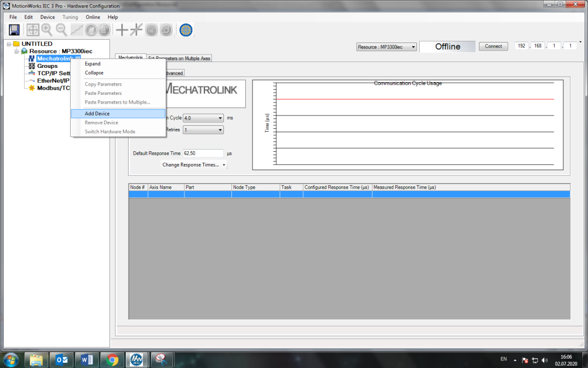The width and height of the screenshot is (588, 368).
Task: Open File Explorer from taskbar
Action: 36,360
